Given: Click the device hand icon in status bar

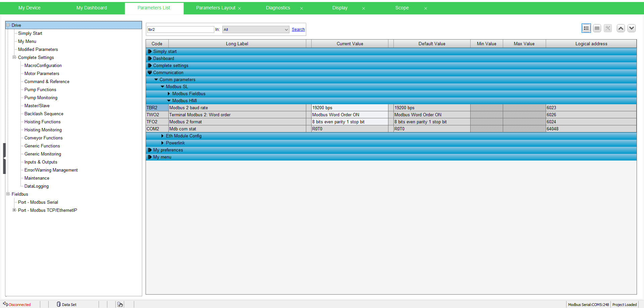Looking at the screenshot, I should click(120, 304).
